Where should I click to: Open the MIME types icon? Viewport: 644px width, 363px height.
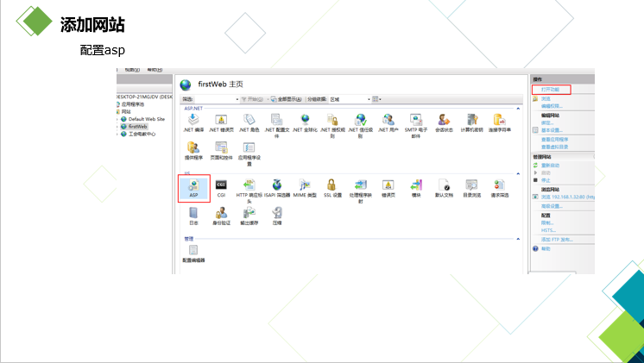[x=305, y=188]
